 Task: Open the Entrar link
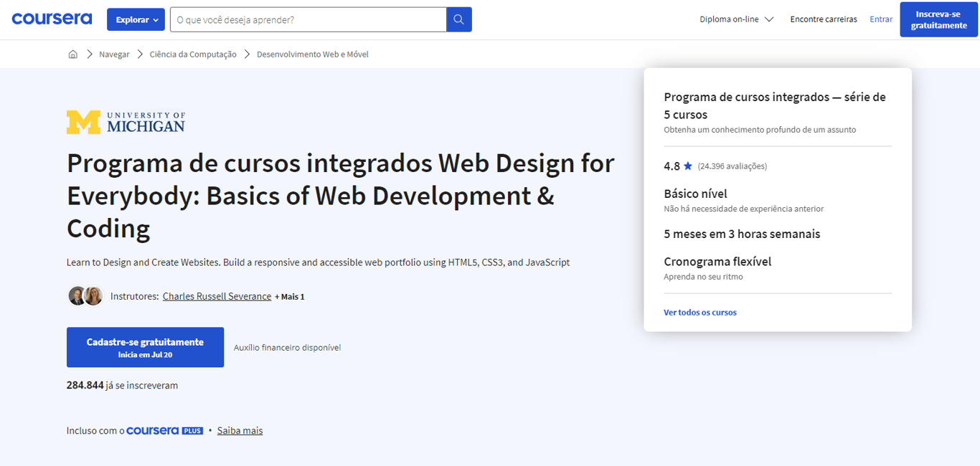pyautogui.click(x=880, y=19)
